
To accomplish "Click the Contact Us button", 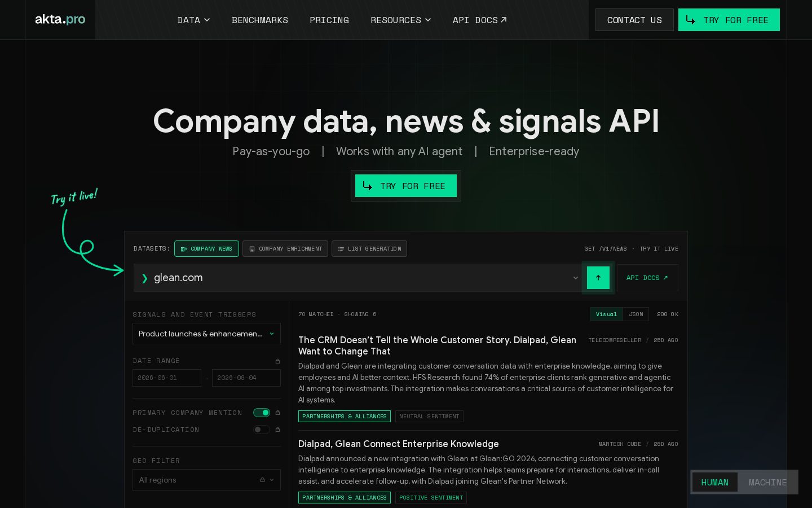I will 634,20.
